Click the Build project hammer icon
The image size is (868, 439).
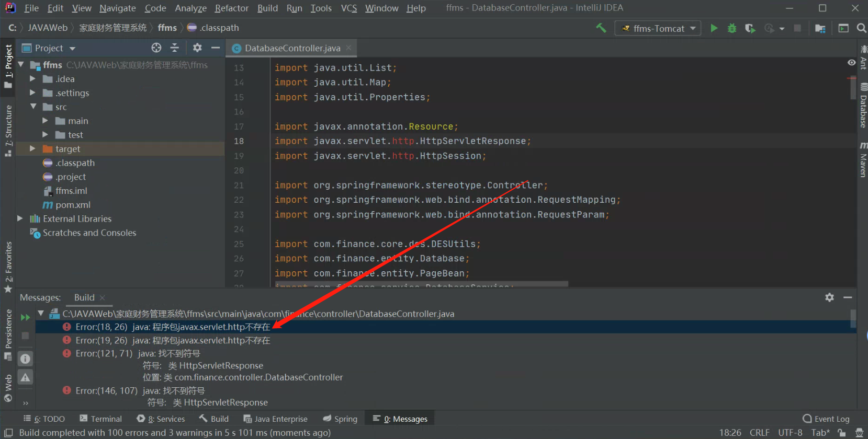point(601,28)
